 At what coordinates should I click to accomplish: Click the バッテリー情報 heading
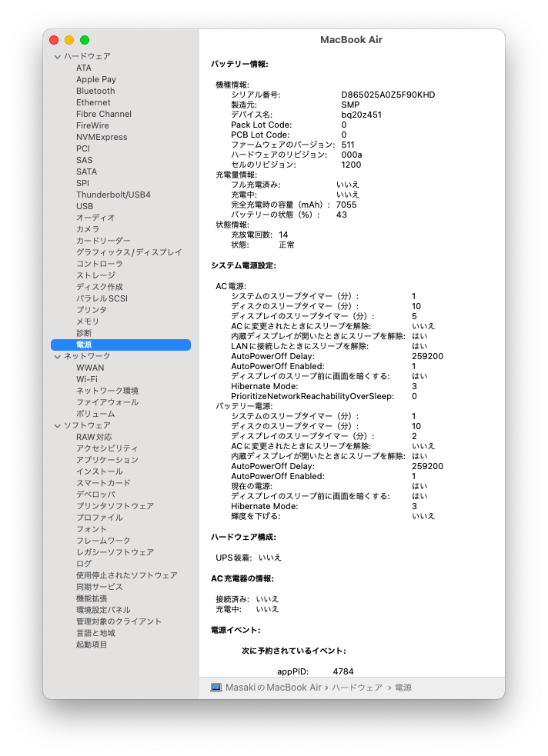tap(240, 64)
